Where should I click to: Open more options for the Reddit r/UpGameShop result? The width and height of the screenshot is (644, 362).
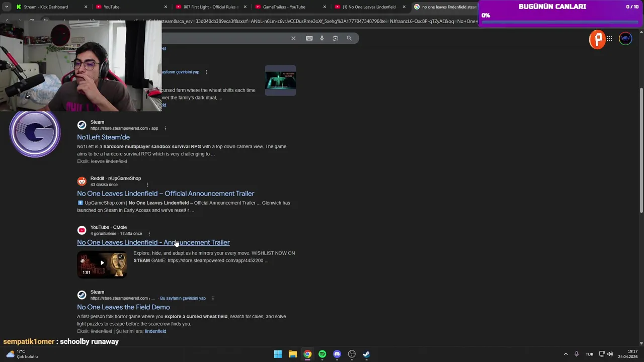point(147,185)
